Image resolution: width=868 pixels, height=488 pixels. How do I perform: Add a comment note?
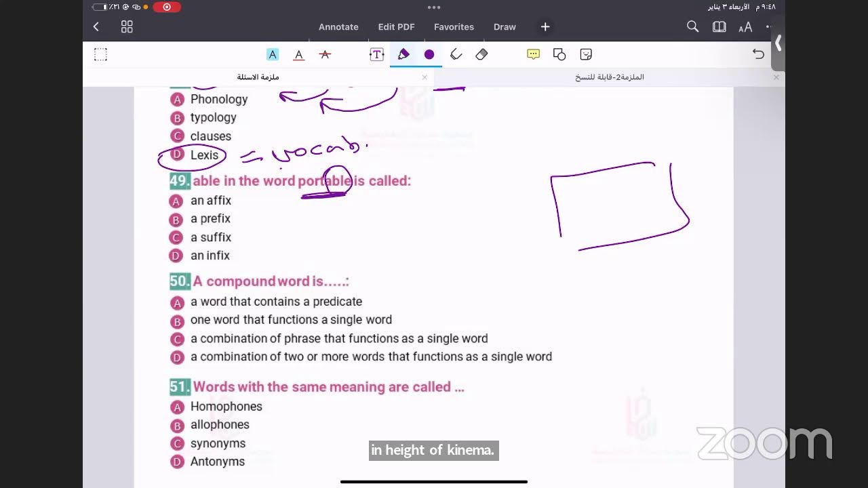coord(534,55)
